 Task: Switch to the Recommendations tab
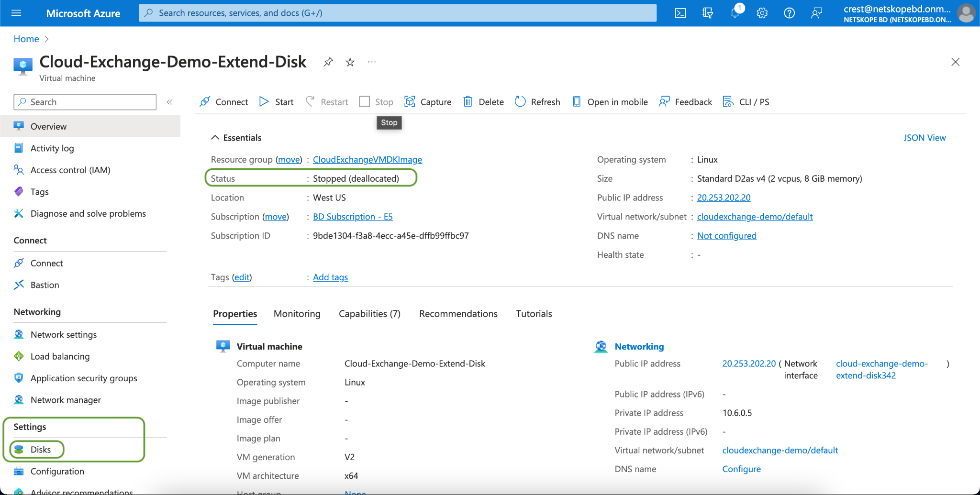point(458,314)
